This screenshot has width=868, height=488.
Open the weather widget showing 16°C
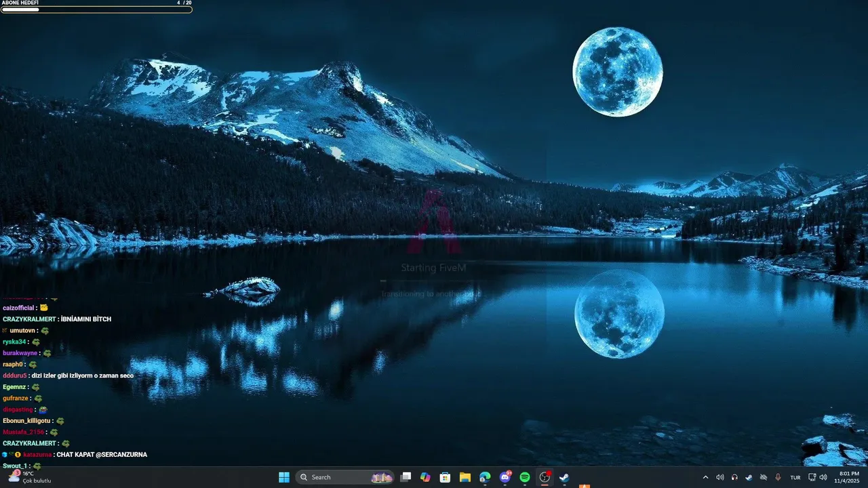(31, 477)
